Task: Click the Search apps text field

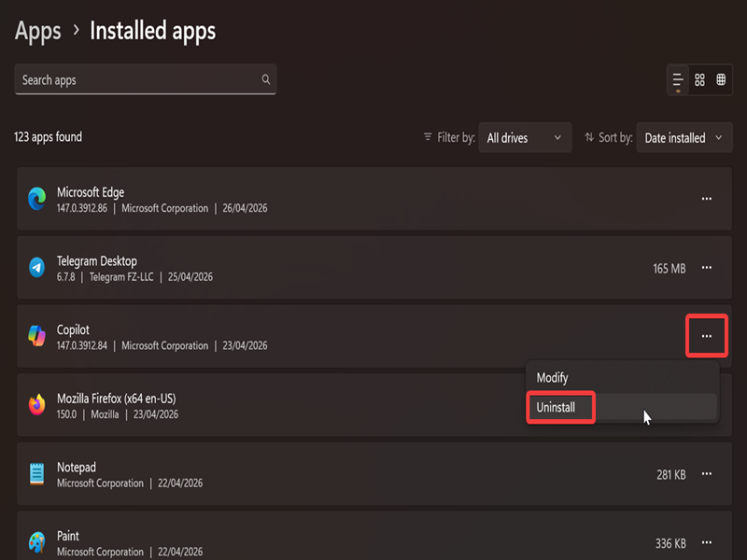Action: (135, 80)
